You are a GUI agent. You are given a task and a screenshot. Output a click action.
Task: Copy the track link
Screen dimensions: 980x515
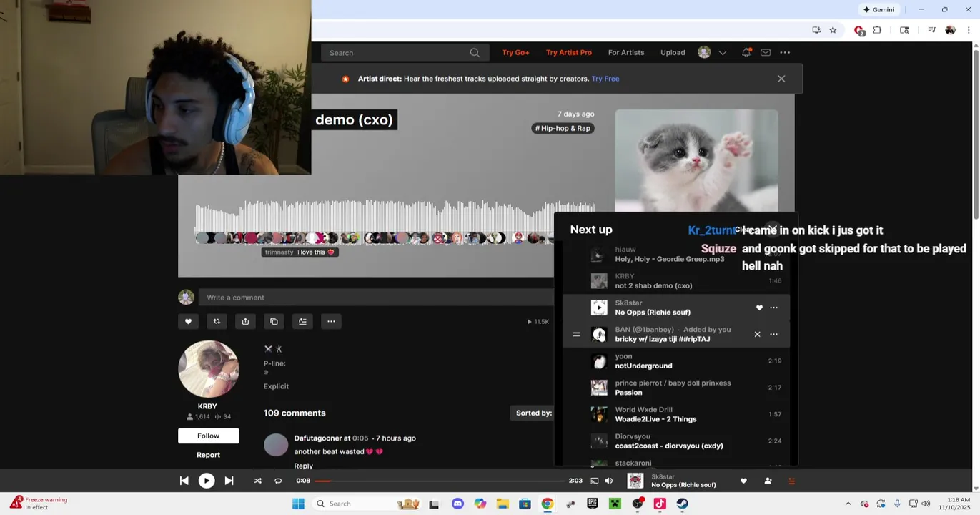(x=274, y=321)
